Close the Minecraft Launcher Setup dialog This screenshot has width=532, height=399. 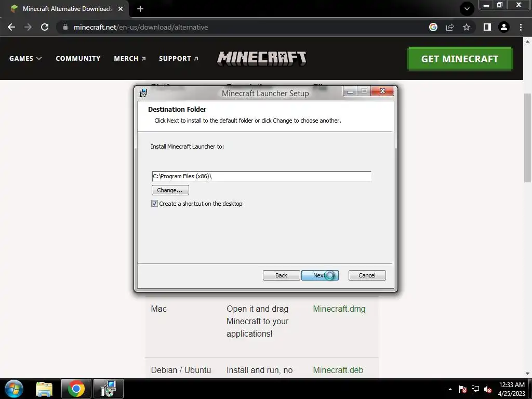(x=382, y=91)
